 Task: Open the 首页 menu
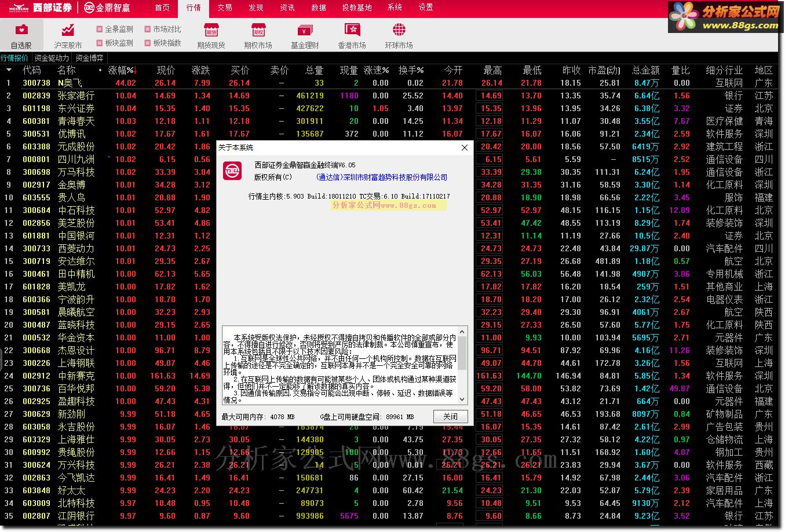pos(162,8)
